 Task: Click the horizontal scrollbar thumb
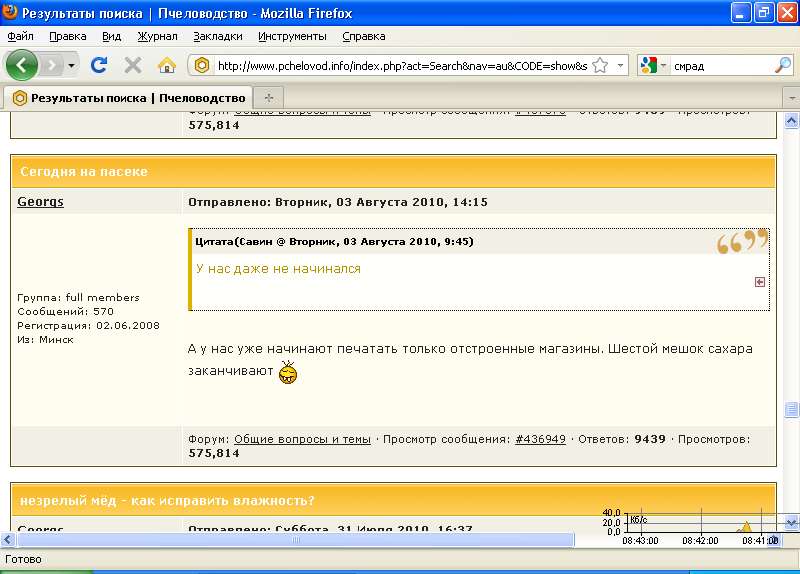pos(295,540)
